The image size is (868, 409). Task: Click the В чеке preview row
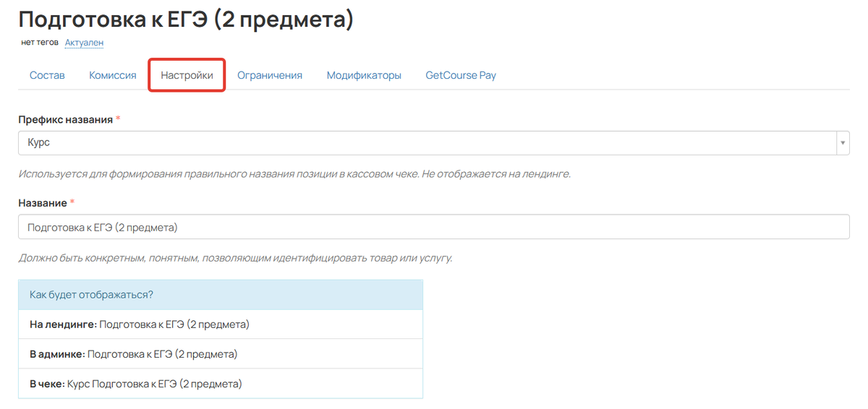tap(221, 384)
